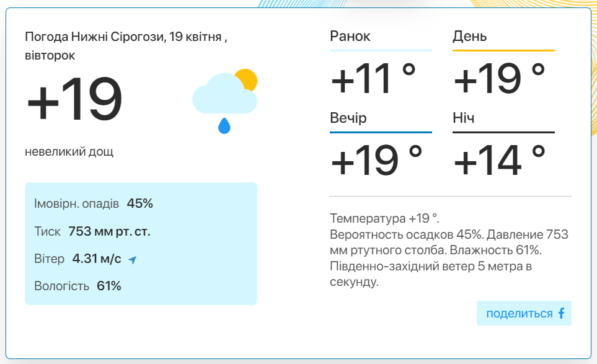This screenshot has height=364, width=597.
Task: Share the forecast via поделиться button
Action: point(524,313)
